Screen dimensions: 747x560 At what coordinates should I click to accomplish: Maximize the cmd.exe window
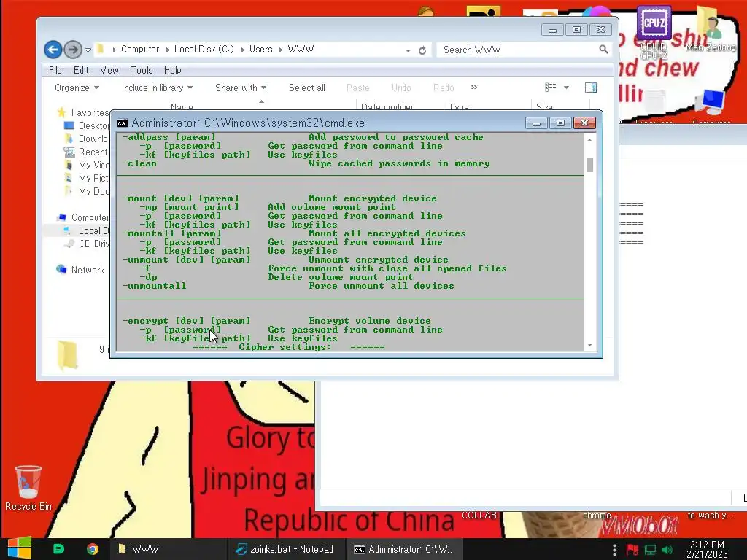[x=560, y=123]
